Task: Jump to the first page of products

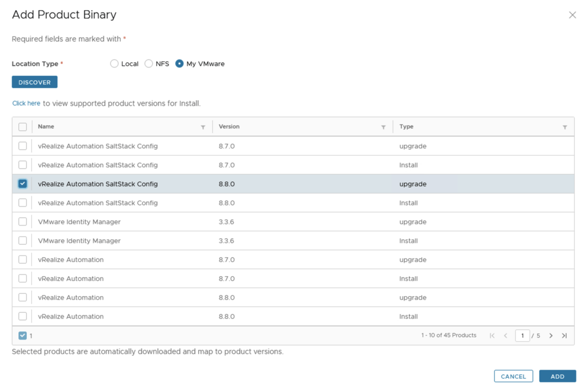Action: [x=492, y=336]
